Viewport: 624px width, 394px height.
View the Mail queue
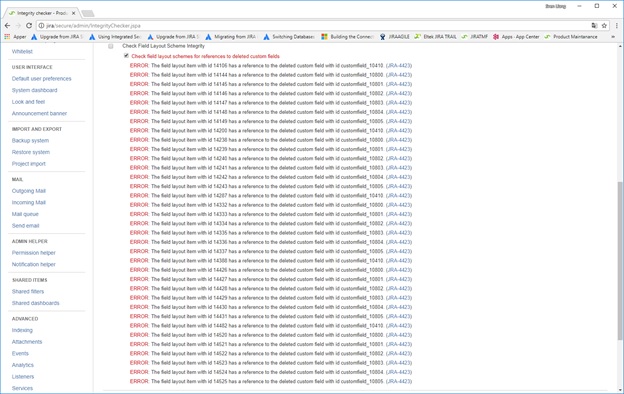point(25,214)
